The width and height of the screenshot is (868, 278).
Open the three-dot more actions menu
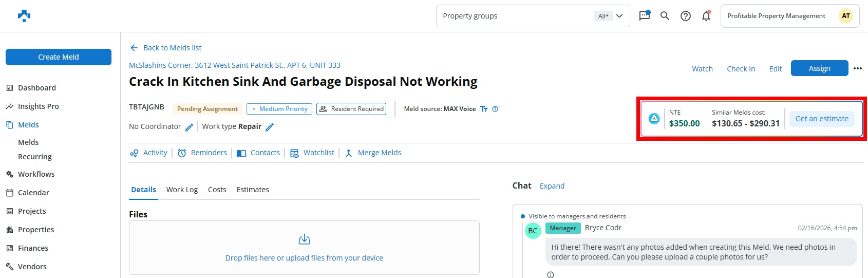coord(857,68)
